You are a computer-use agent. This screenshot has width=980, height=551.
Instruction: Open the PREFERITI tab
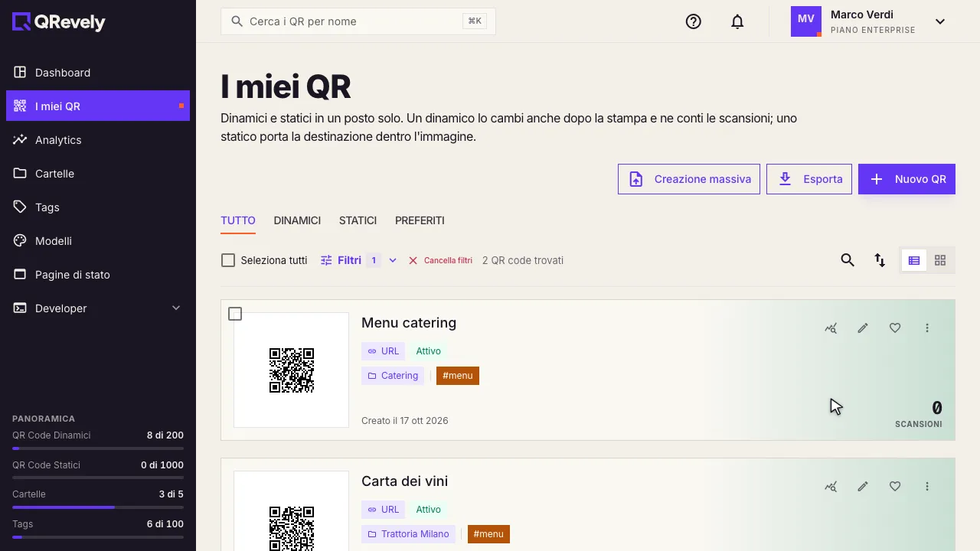tap(420, 220)
